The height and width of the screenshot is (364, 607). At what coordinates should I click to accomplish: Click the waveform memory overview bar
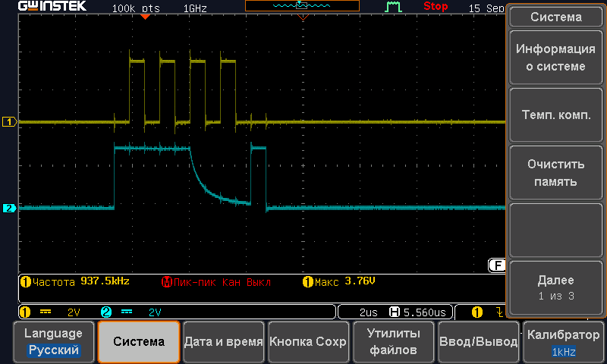click(x=302, y=5)
